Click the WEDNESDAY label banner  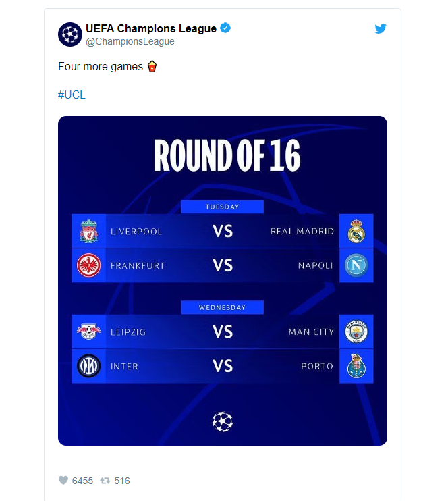tap(222, 307)
